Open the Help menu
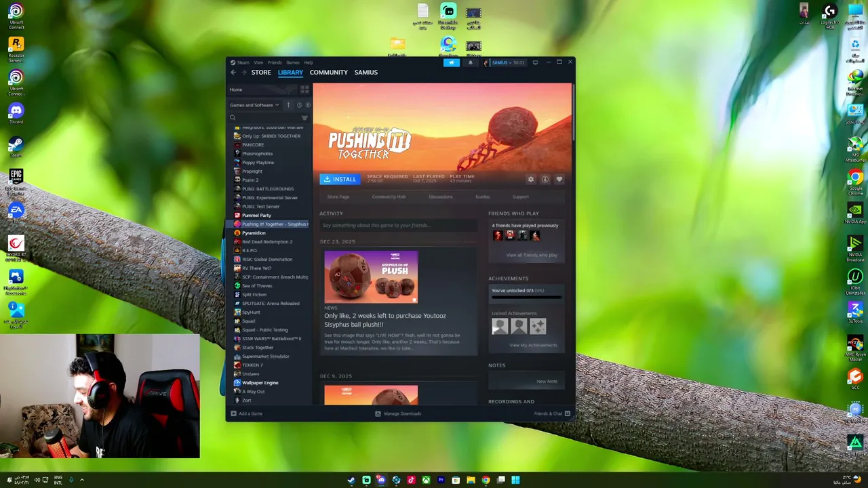This screenshot has height=488, width=868. [x=309, y=62]
